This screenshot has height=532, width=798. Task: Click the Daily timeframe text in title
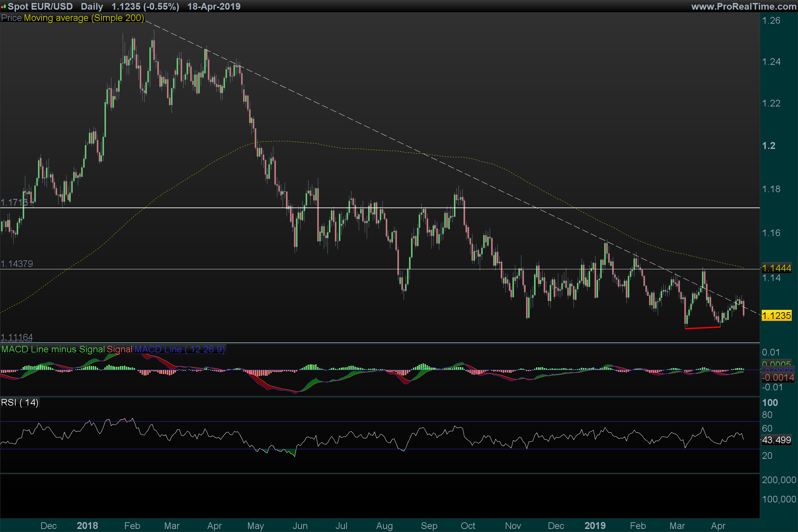[x=92, y=6]
